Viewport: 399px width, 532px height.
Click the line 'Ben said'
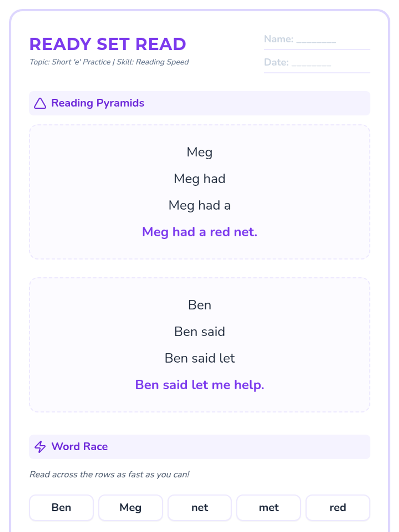click(x=199, y=332)
